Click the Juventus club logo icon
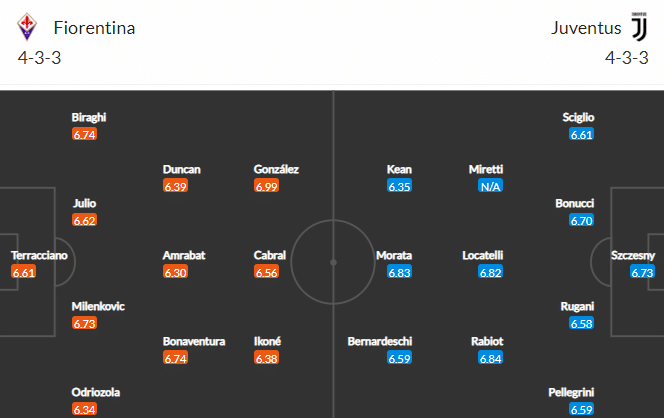The width and height of the screenshot is (664, 418). pyautogui.click(x=639, y=27)
